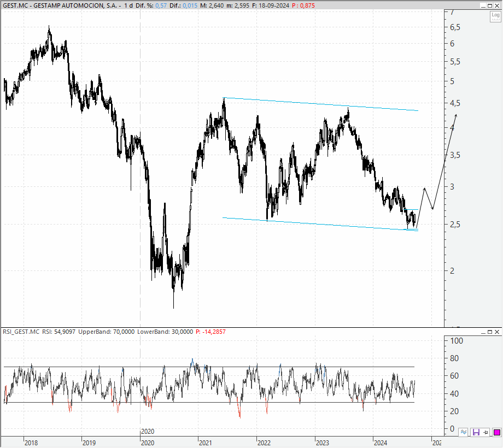Click the red 'P: -14,2857' value

pos(210,332)
